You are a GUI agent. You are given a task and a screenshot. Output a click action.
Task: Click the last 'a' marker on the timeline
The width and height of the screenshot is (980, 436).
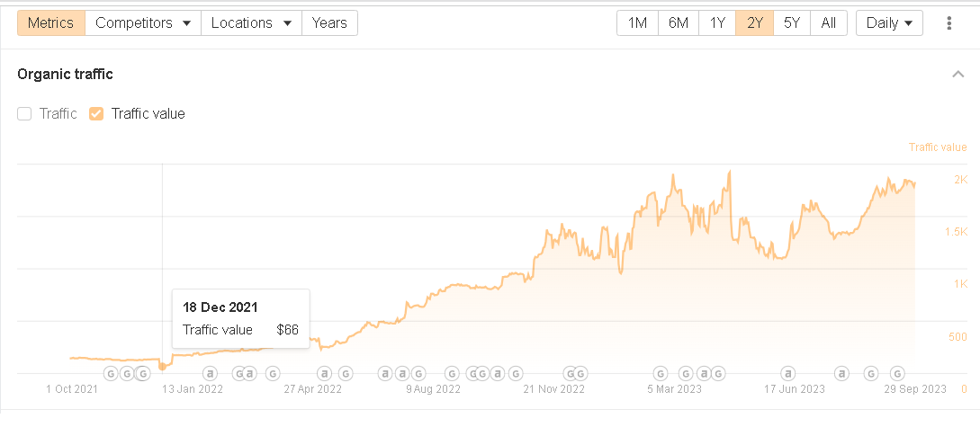point(842,372)
